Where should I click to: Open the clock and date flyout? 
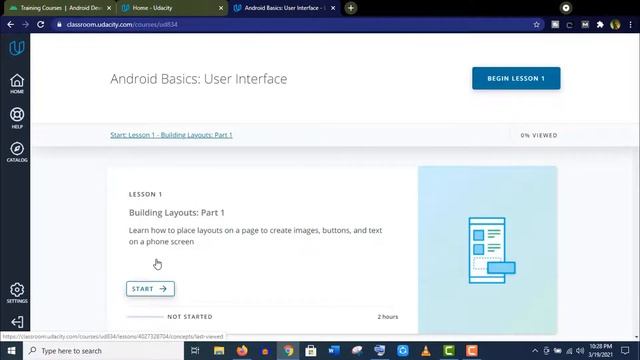point(600,351)
